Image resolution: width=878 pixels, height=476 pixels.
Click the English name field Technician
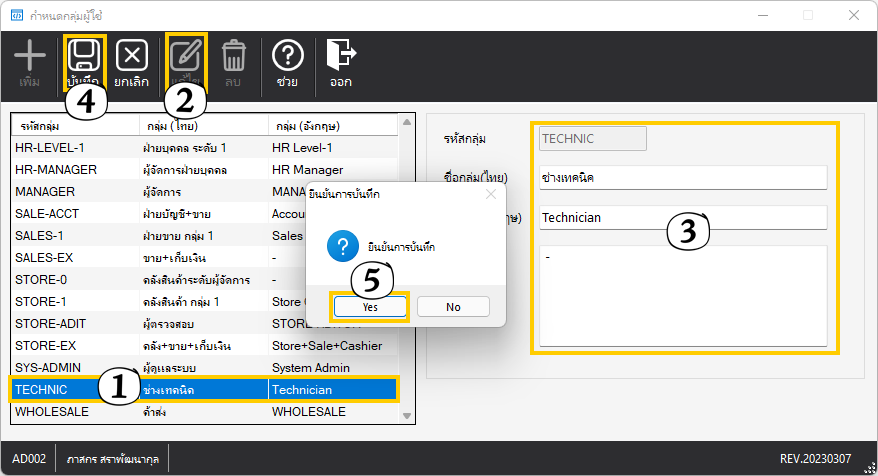(x=682, y=217)
